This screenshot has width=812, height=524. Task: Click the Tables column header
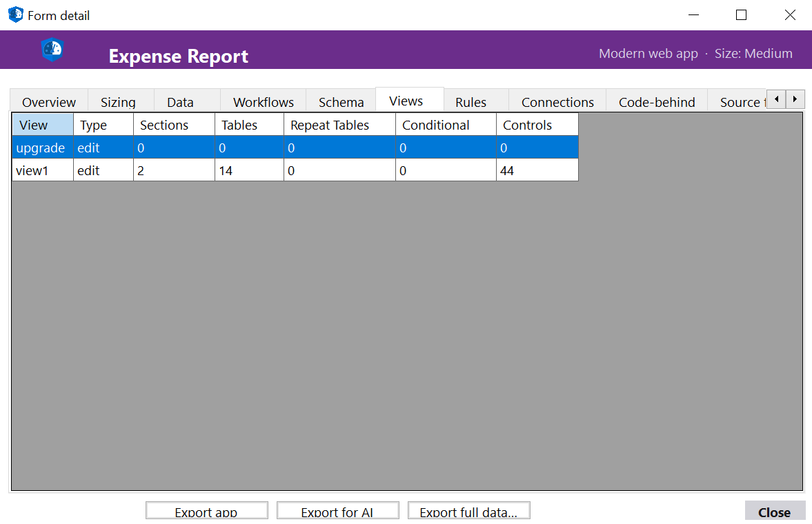[239, 124]
